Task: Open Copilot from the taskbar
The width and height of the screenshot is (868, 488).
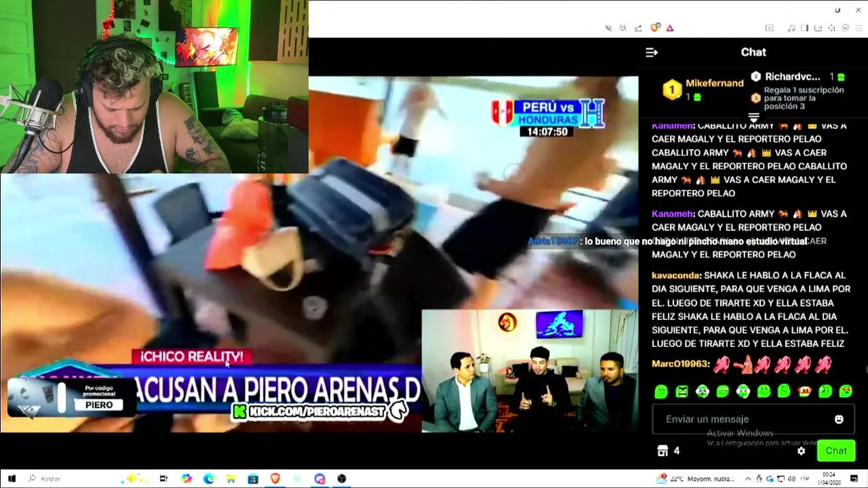Action: pos(187,479)
